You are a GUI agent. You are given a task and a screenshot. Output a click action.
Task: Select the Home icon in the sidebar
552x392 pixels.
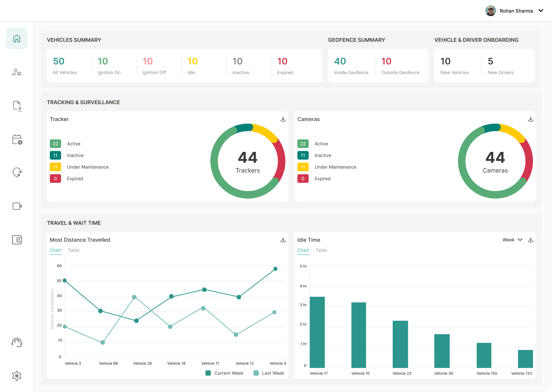point(17,38)
